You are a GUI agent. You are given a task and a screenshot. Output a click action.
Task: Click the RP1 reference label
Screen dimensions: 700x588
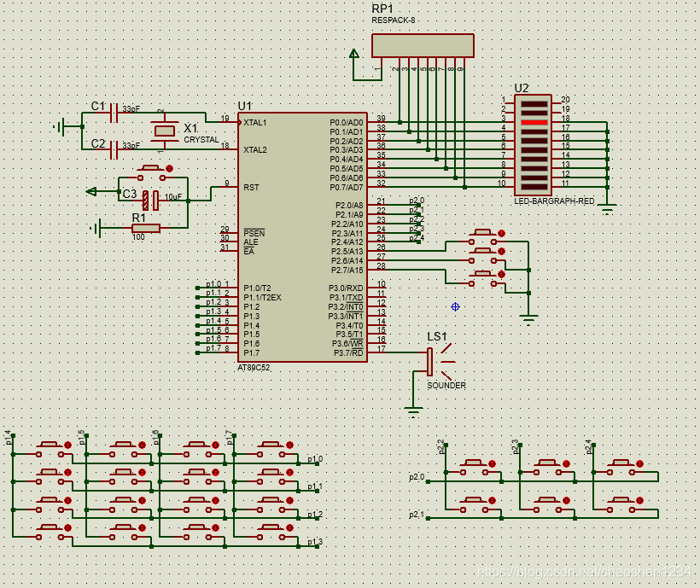pyautogui.click(x=382, y=9)
